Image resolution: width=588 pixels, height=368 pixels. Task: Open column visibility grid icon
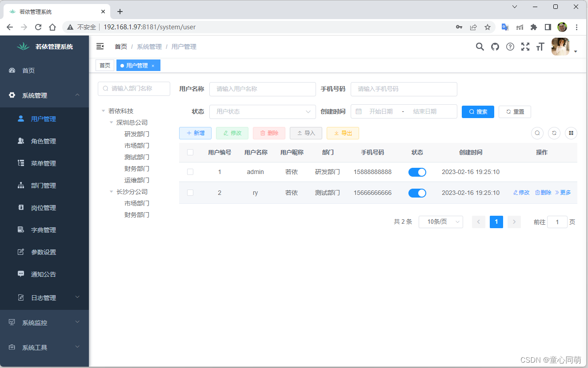(x=571, y=133)
